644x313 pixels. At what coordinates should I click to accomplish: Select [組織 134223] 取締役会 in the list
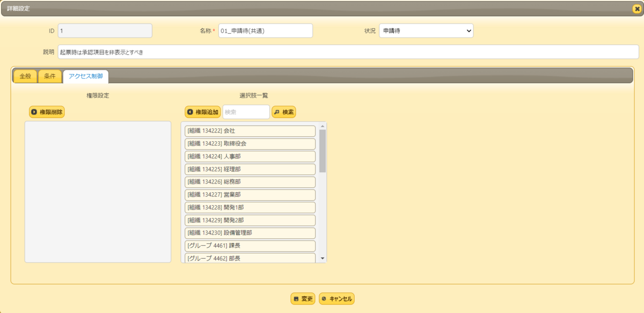click(250, 144)
